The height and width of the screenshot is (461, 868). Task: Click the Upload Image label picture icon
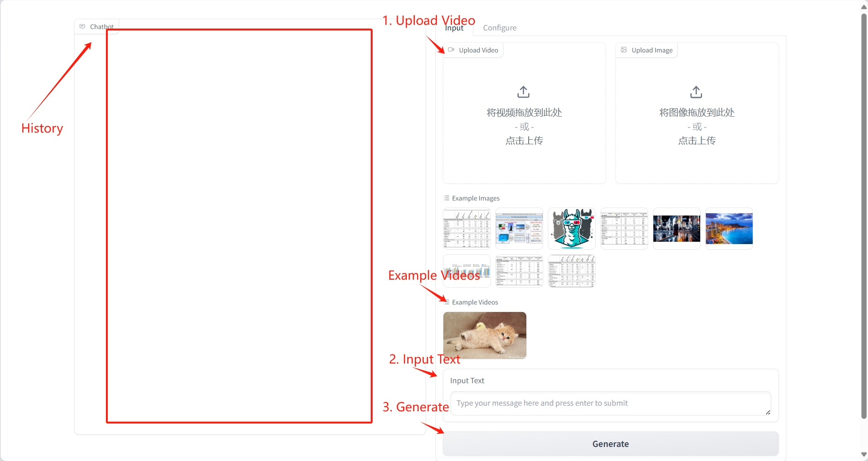[624, 50]
